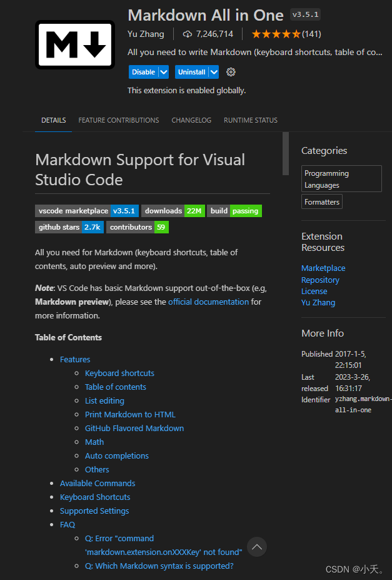Image resolution: width=392 pixels, height=580 pixels.
Task: Jump to Keyboard shortcuts sub-item under Features
Action: coord(119,374)
